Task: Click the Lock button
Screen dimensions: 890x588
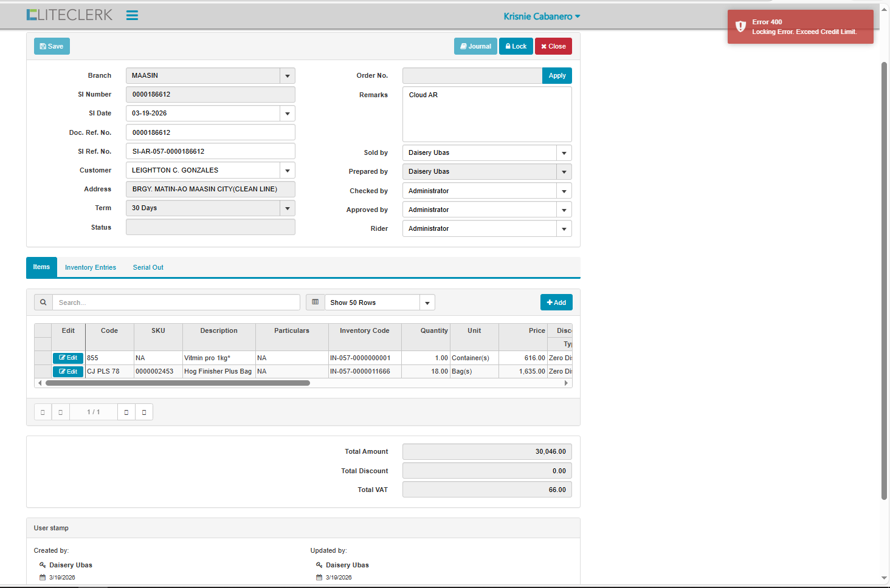Action: coord(516,47)
